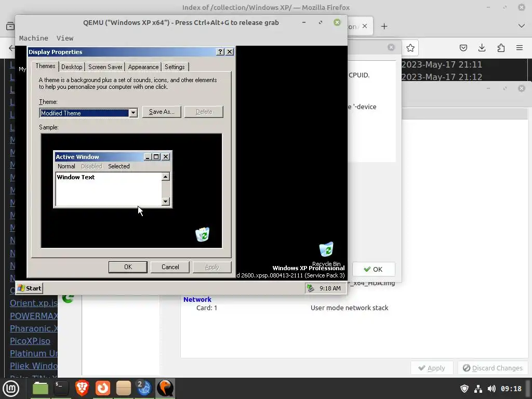Click Apply in the virtual machine manager window
The image size is (532, 399).
pyautogui.click(x=432, y=368)
